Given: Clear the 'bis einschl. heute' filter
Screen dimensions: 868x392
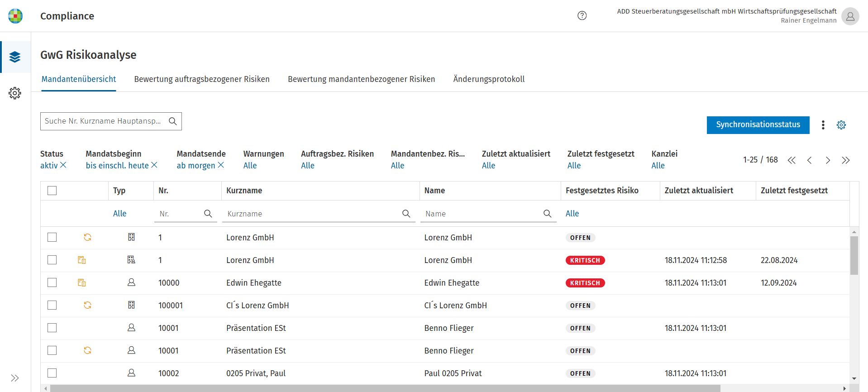Looking at the screenshot, I should [x=154, y=165].
